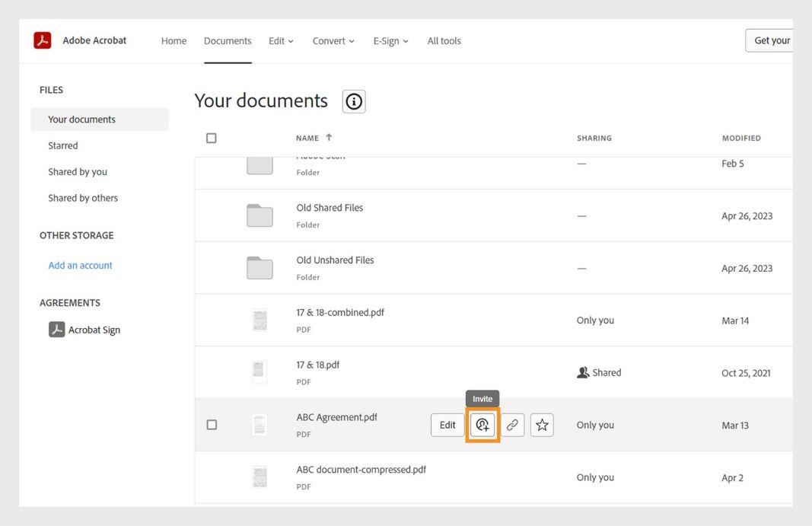Click the Get link icon for ABC Agreement.pdf

pos(512,425)
